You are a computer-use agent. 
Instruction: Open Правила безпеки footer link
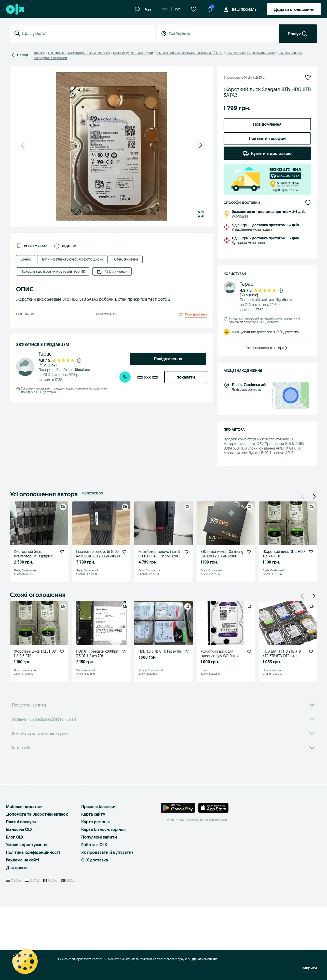point(98,806)
